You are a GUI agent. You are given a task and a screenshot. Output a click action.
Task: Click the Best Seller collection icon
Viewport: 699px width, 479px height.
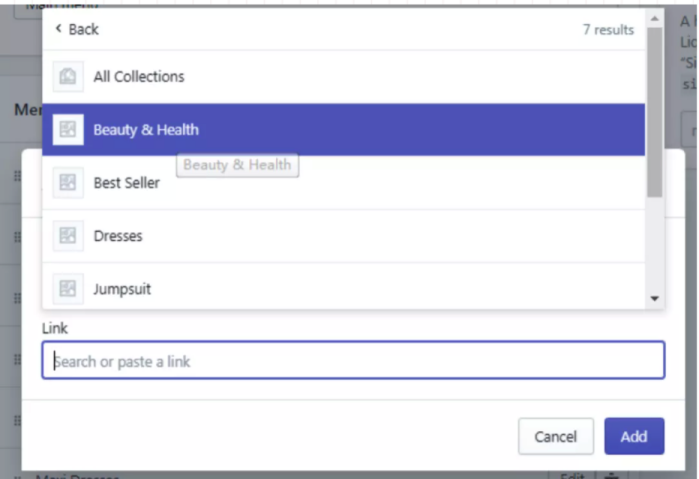pyautogui.click(x=68, y=183)
